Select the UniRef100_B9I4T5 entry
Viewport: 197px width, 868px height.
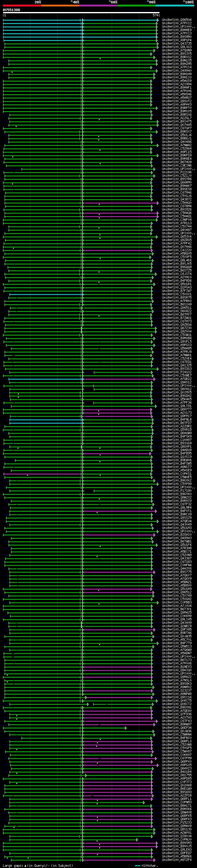click(x=177, y=121)
